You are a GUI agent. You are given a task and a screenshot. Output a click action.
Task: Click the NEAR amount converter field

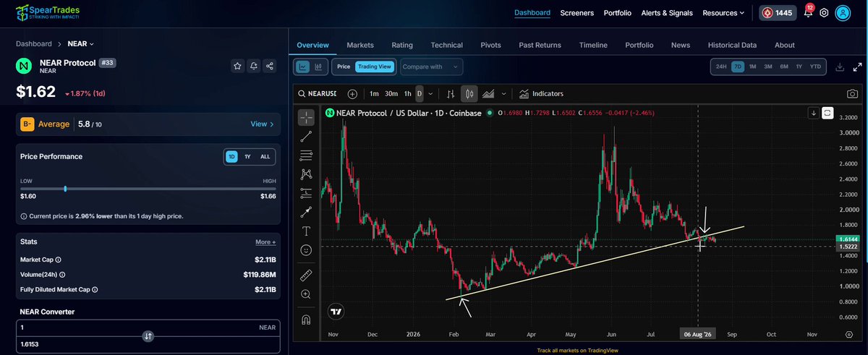click(148, 327)
